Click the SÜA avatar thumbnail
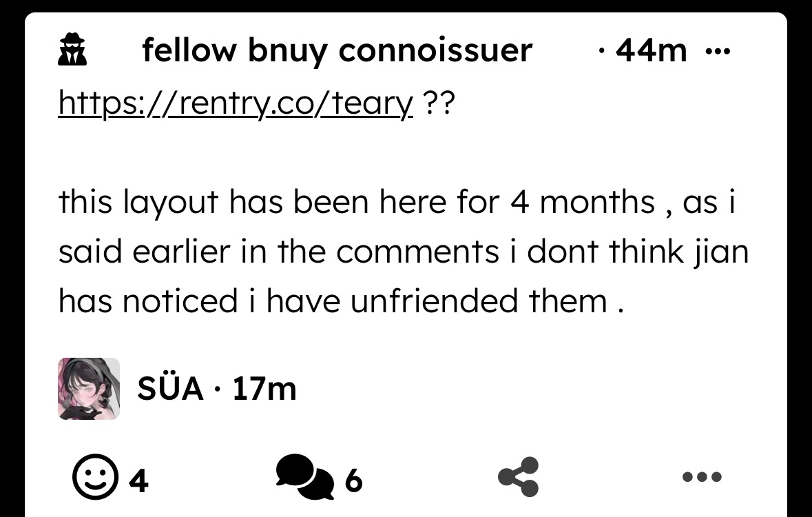 point(88,389)
